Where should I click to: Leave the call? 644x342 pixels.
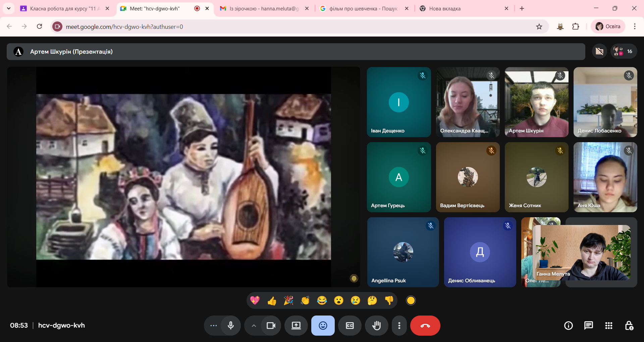click(425, 326)
